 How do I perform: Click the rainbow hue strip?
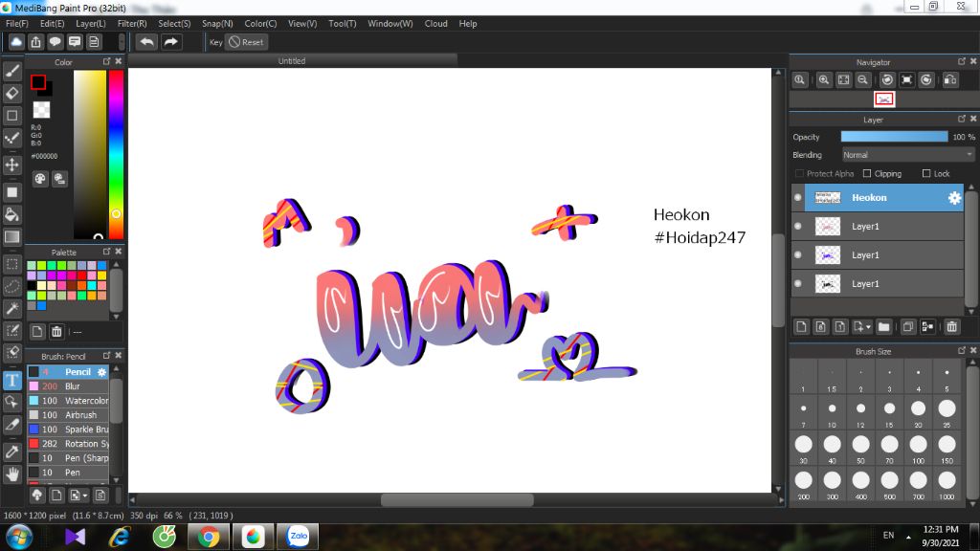(116, 154)
